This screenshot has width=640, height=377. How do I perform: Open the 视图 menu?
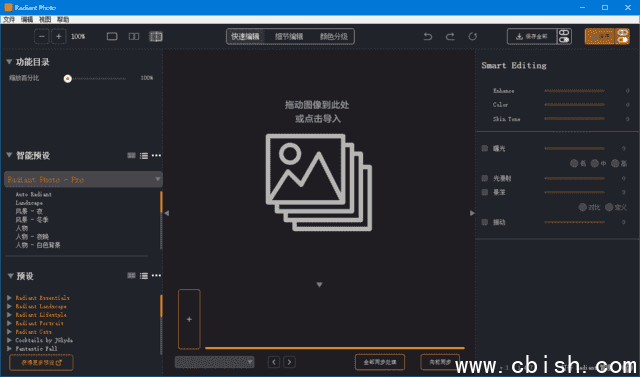click(x=45, y=20)
